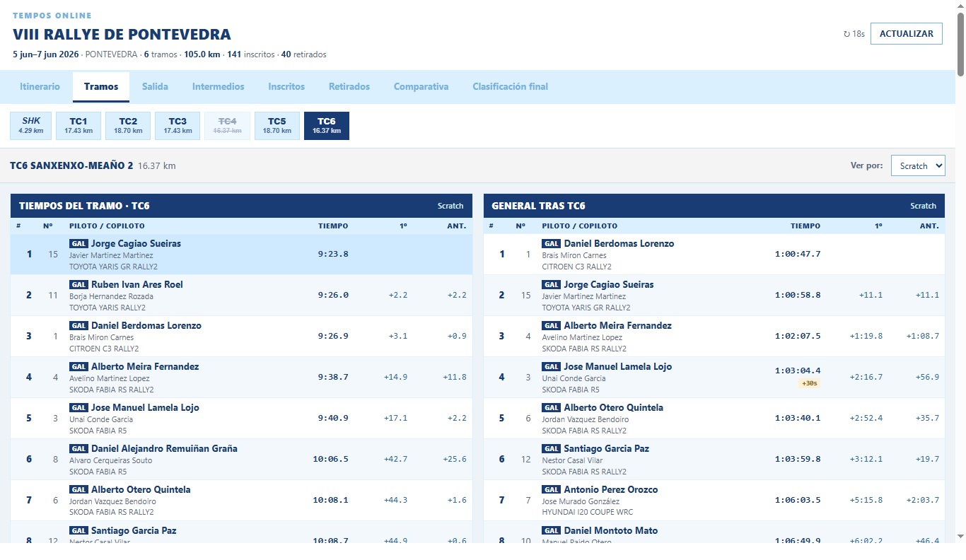The image size is (966, 560).
Task: Click GAL badge beside Antonio Perez Orozco
Action: click(552, 489)
